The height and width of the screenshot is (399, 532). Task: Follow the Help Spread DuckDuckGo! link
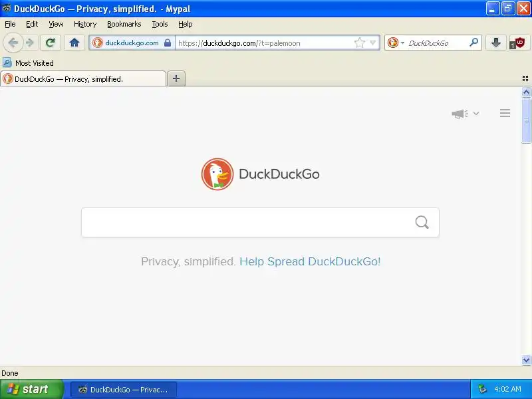coord(310,261)
